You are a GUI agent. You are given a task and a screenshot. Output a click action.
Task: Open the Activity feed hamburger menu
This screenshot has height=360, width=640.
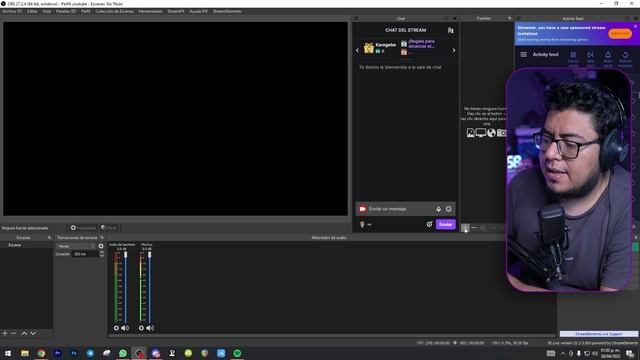pos(524,54)
